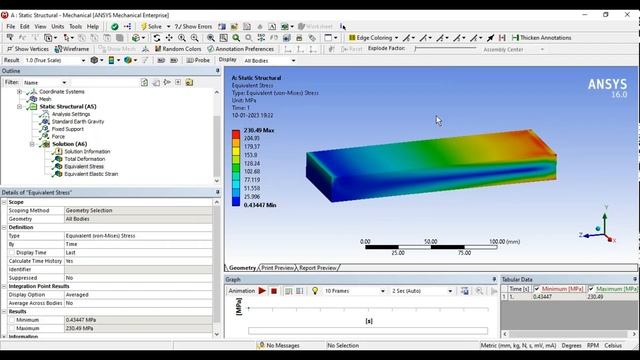The width and height of the screenshot is (640, 360).
Task: Select the Rotate view tool
Action: (157, 38)
